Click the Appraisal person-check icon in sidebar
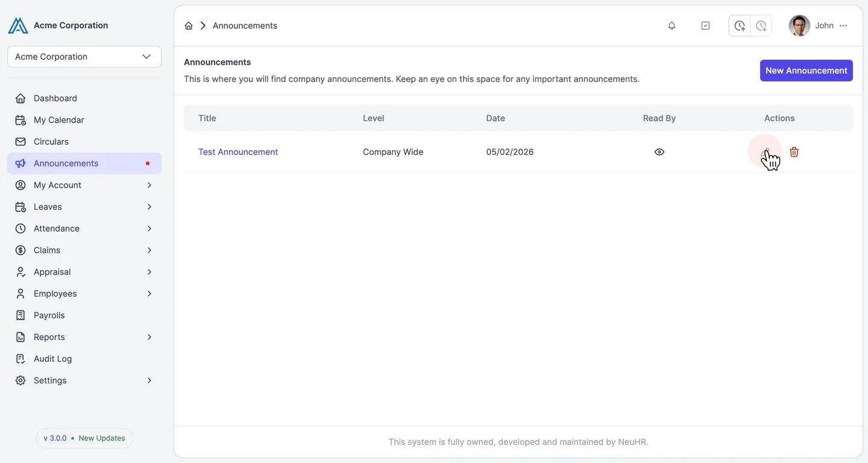Image resolution: width=868 pixels, height=463 pixels. pyautogui.click(x=20, y=272)
